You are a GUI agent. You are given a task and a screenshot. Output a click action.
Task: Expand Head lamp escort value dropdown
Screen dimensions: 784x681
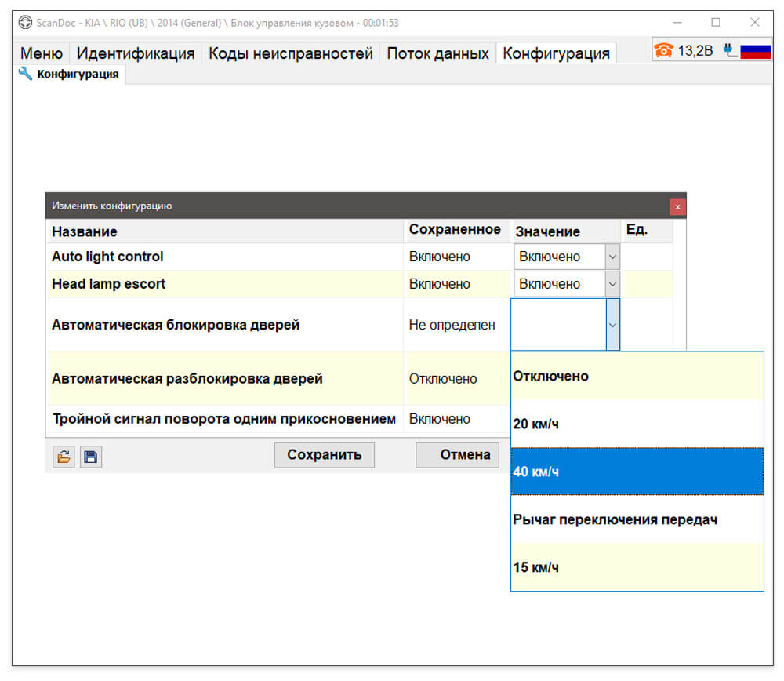click(612, 284)
